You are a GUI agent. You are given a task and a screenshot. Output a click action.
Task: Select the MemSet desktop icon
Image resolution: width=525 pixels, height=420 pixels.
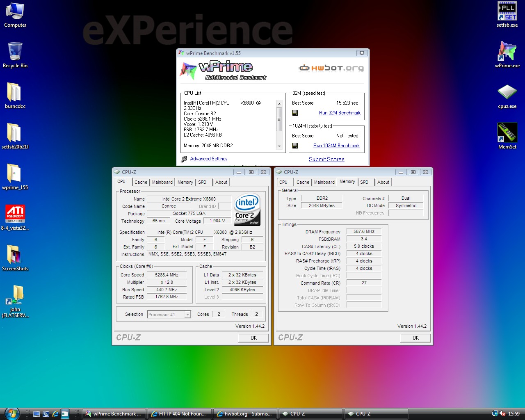tap(507, 136)
